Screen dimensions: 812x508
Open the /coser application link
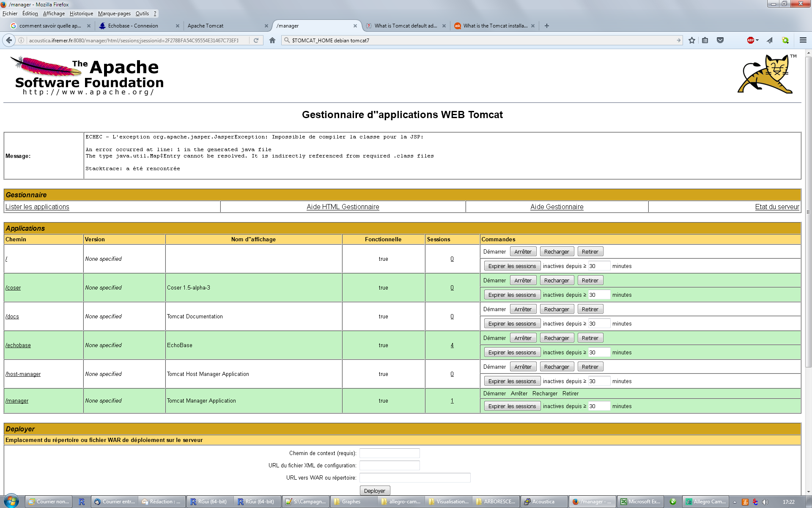pos(13,287)
